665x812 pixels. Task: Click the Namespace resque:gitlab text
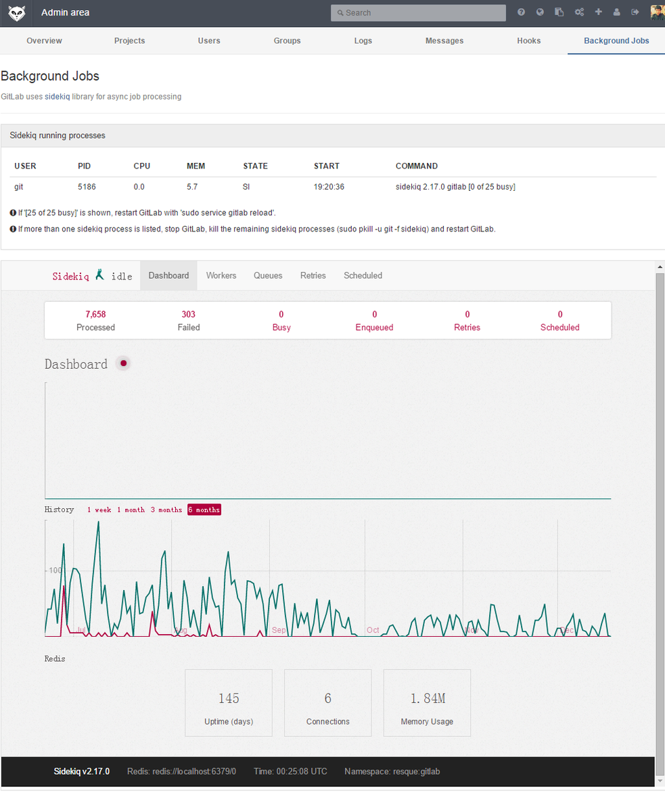tap(392, 771)
